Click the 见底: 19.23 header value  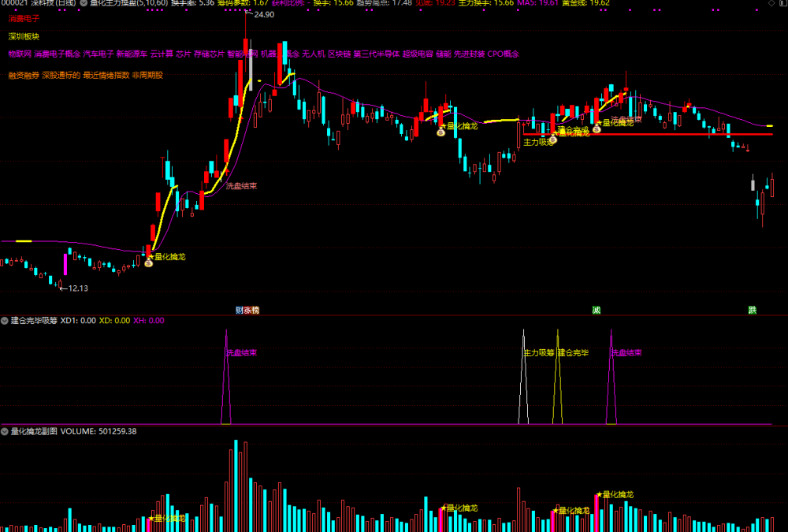[x=435, y=3]
